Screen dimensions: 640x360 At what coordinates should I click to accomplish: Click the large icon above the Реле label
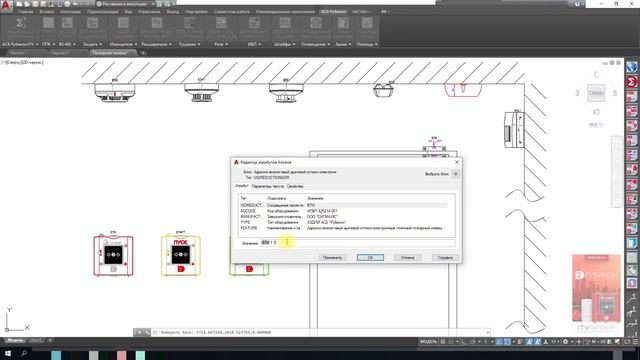(x=221, y=23)
